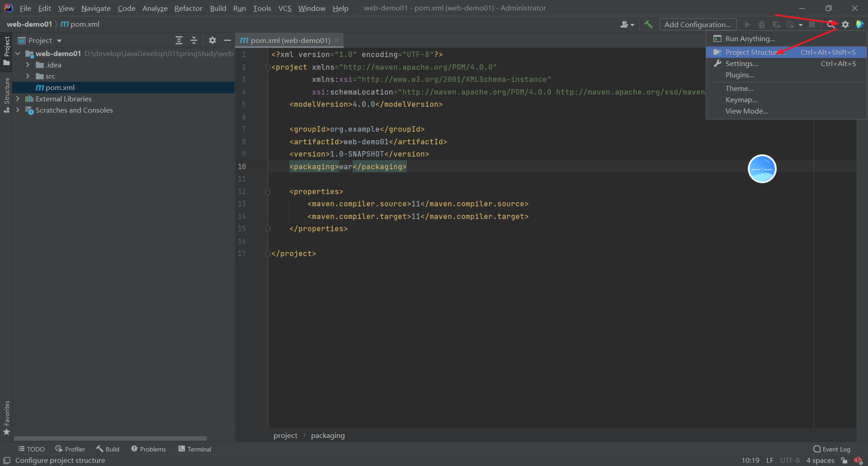The width and height of the screenshot is (868, 466).
Task: Click the Project panel horizontal scrollbar
Action: coord(110,438)
